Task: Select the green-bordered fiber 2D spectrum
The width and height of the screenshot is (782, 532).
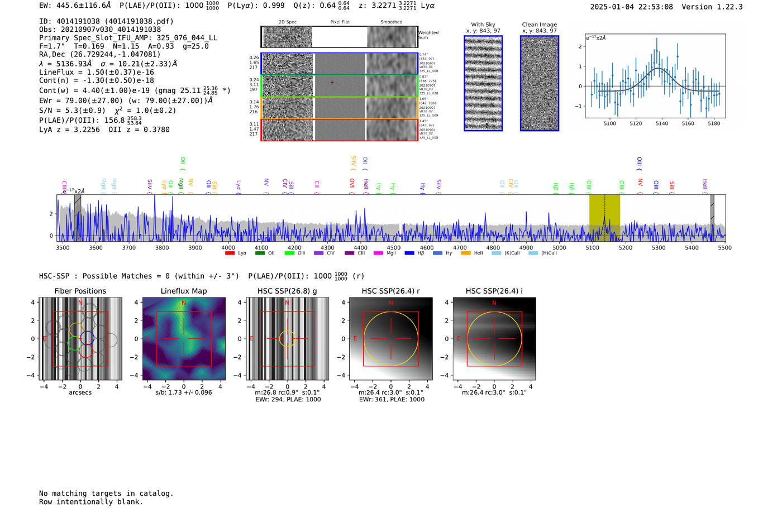Action: (339, 86)
